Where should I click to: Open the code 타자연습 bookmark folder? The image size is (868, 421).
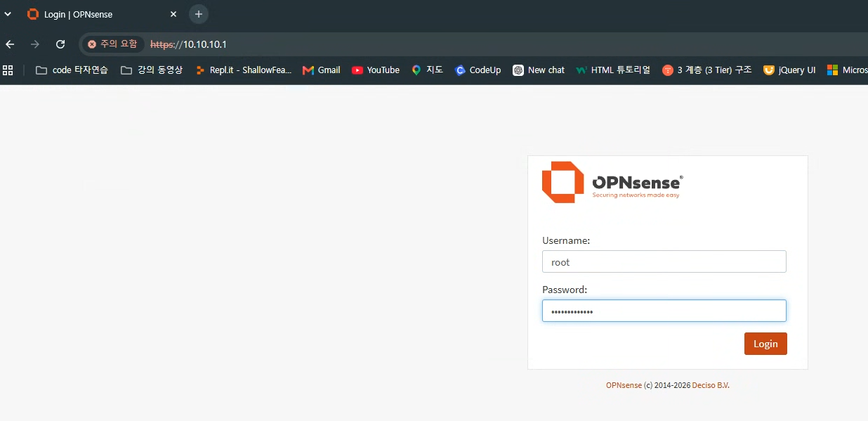point(72,70)
